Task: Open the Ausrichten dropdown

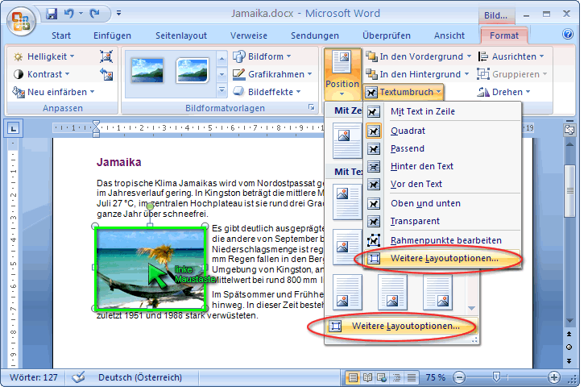Action: [x=512, y=56]
